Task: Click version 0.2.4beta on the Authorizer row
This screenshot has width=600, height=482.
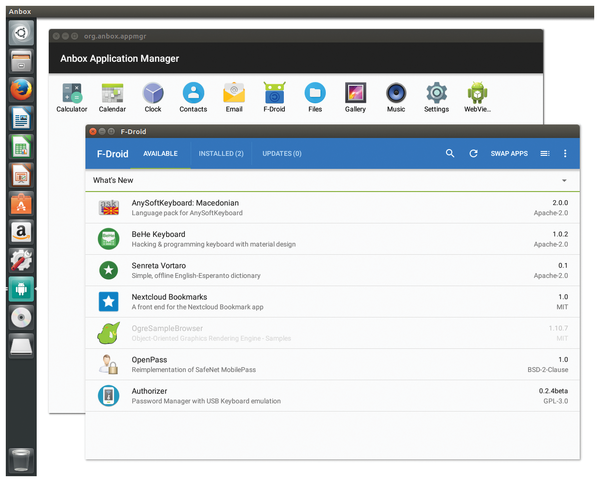Action: coord(553,391)
